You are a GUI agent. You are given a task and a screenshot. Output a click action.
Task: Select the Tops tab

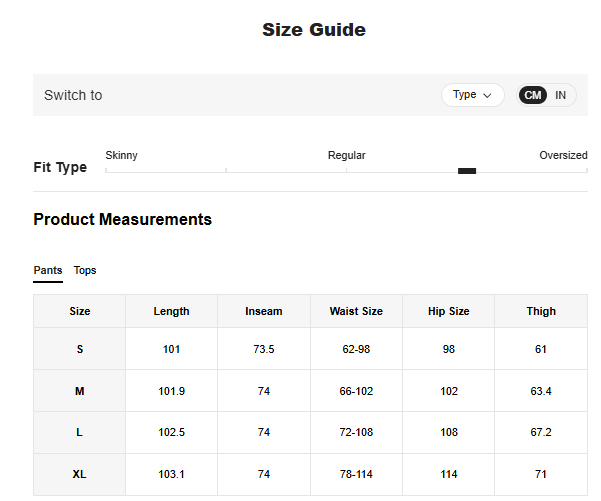[85, 271]
